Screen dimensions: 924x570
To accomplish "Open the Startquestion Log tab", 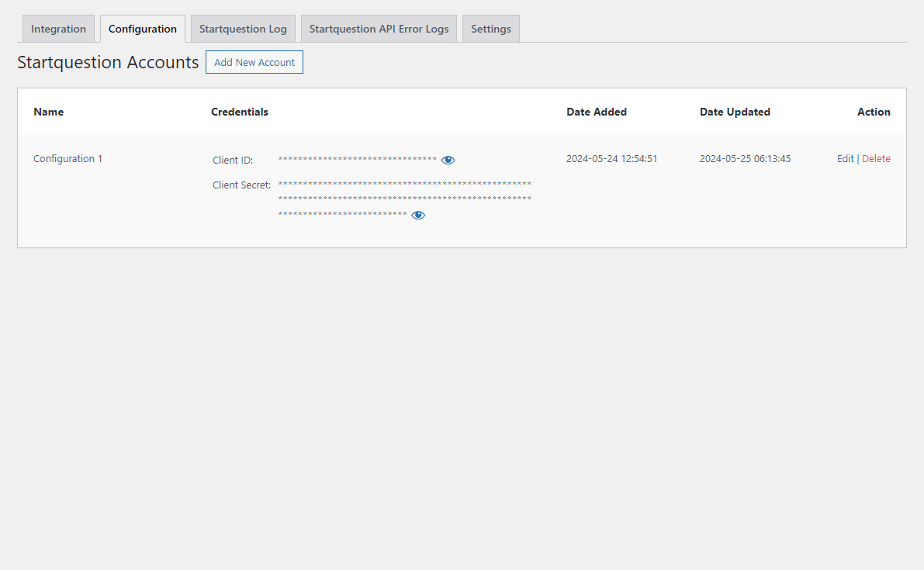I will pyautogui.click(x=243, y=29).
